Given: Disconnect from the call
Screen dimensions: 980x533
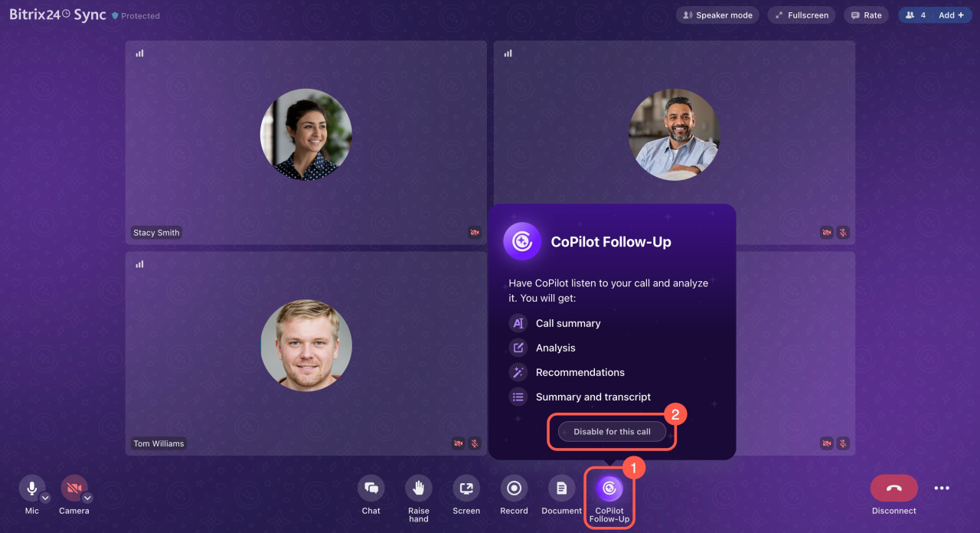Looking at the screenshot, I should [893, 489].
